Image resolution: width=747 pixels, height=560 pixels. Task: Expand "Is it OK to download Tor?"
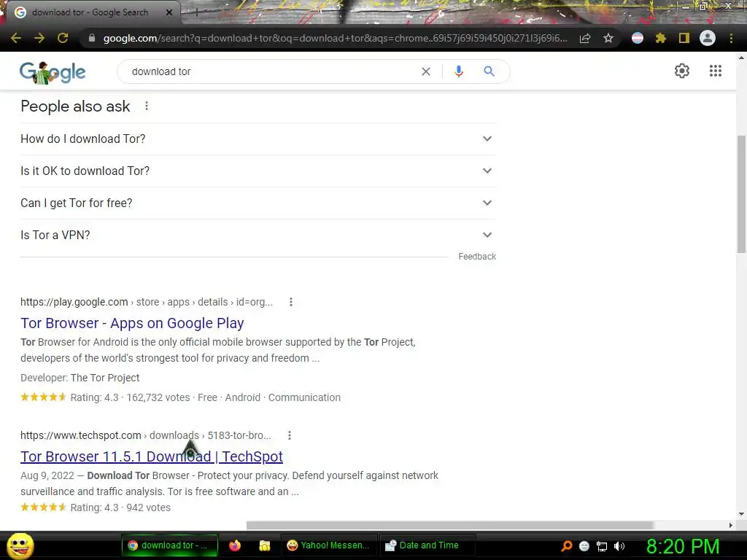pos(258,171)
